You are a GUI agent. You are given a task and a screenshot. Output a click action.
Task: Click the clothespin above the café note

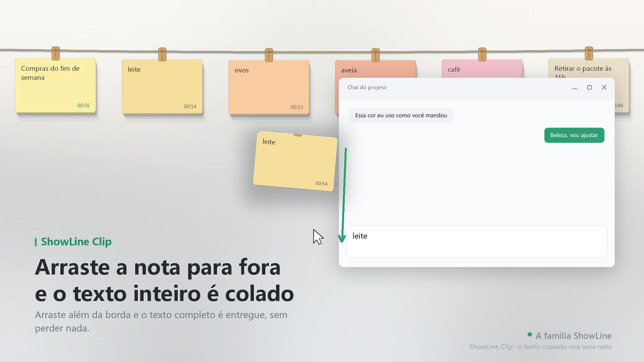(482, 54)
